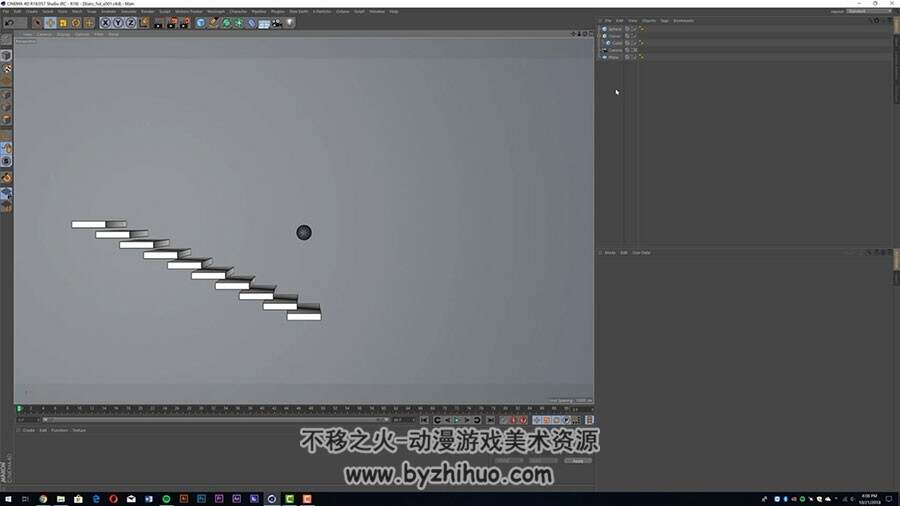Open the Layout dropdown
Screen dimensions: 900x506
tap(867, 11)
